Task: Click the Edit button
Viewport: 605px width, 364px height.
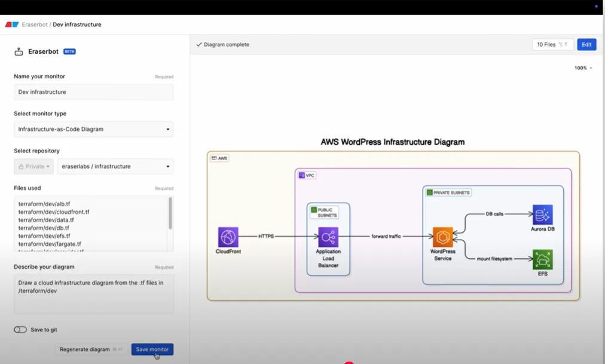Action: tap(586, 45)
